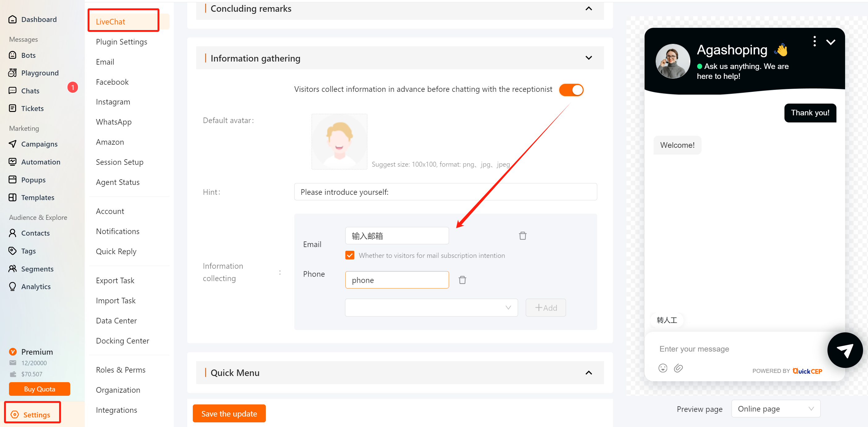Click the Popups icon
Screen dimensions: 868x427
(x=12, y=180)
